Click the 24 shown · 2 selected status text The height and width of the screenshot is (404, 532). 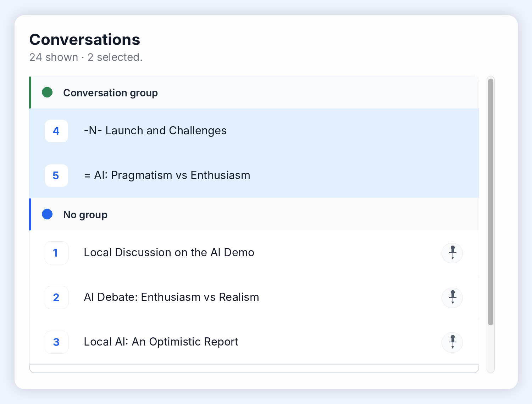point(86,57)
